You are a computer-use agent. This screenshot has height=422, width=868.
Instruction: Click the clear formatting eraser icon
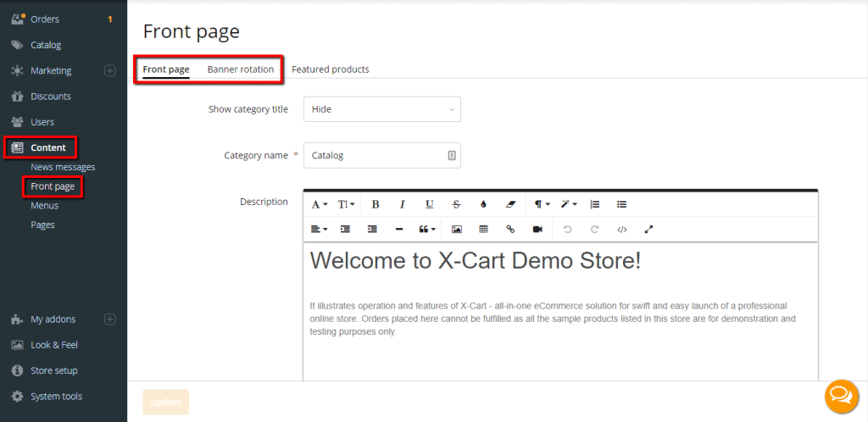coord(510,204)
